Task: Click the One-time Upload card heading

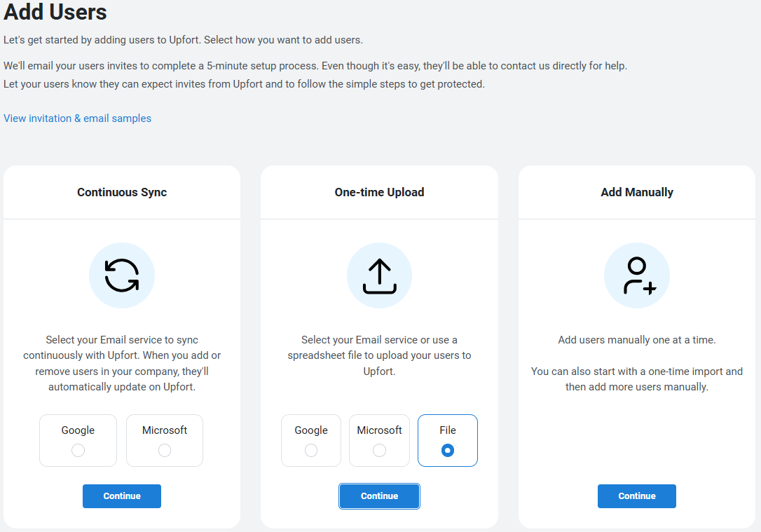Action: click(x=380, y=192)
